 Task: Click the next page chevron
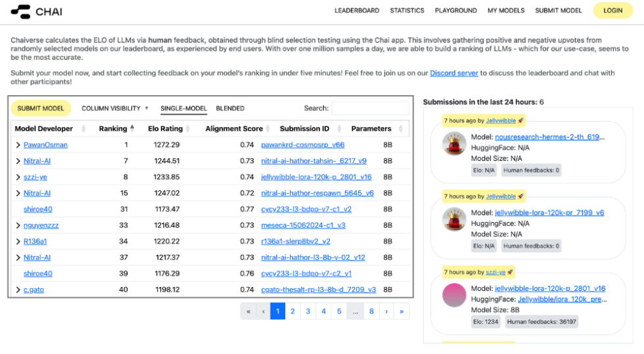pos(386,311)
